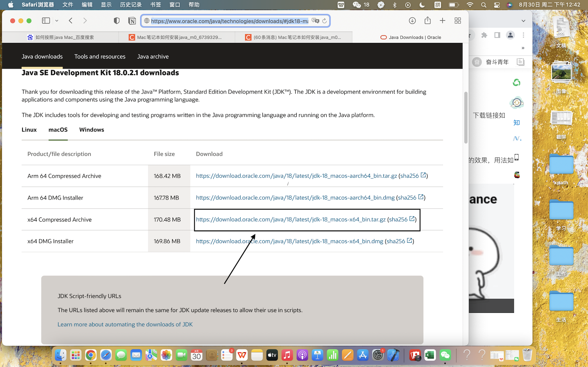The height and width of the screenshot is (367, 588).
Task: Toggle the Safari sidebar button
Action: tap(46, 21)
